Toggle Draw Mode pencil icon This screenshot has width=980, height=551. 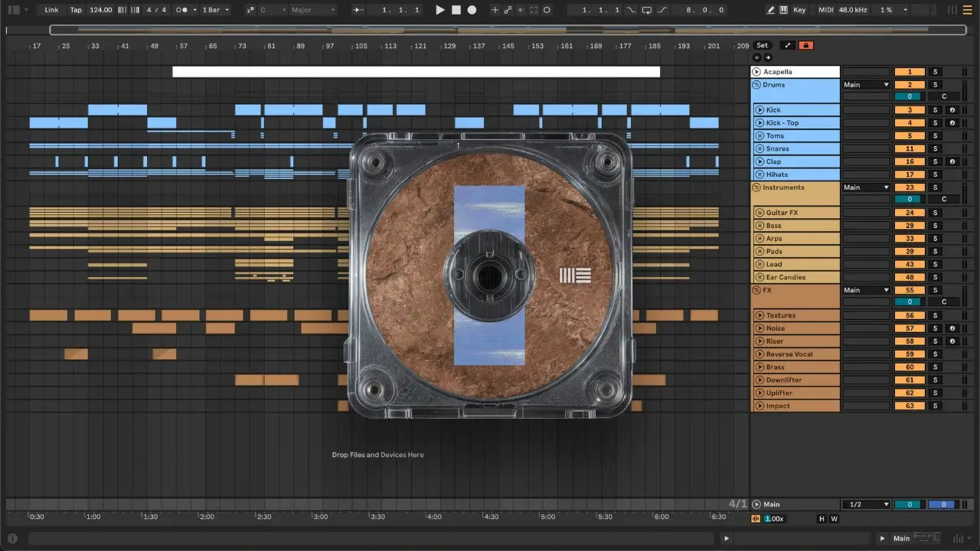(x=771, y=10)
